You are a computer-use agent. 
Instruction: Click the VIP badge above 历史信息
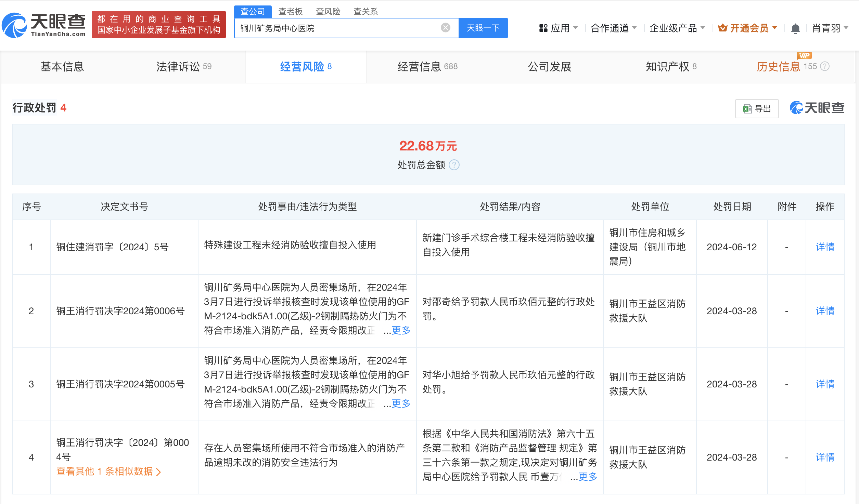(804, 55)
